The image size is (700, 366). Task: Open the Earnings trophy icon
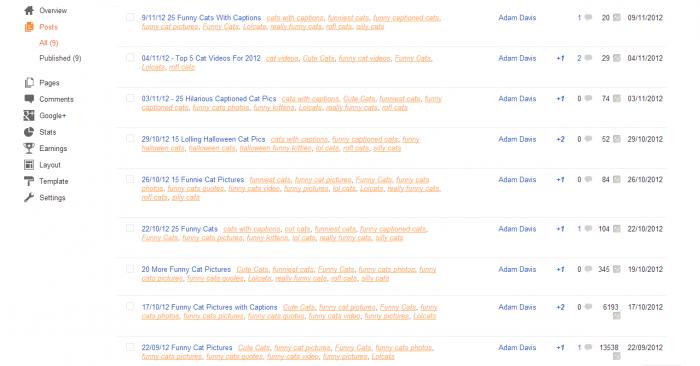click(29, 148)
